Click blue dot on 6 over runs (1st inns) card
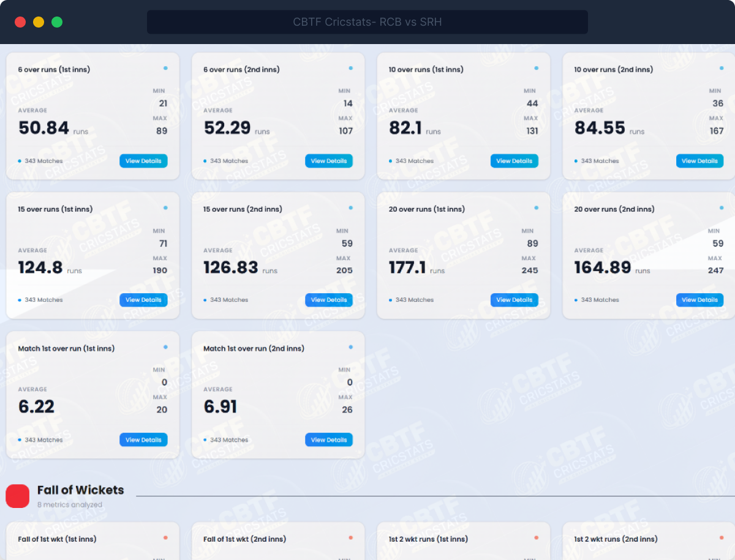This screenshot has height=560, width=735. tap(165, 68)
